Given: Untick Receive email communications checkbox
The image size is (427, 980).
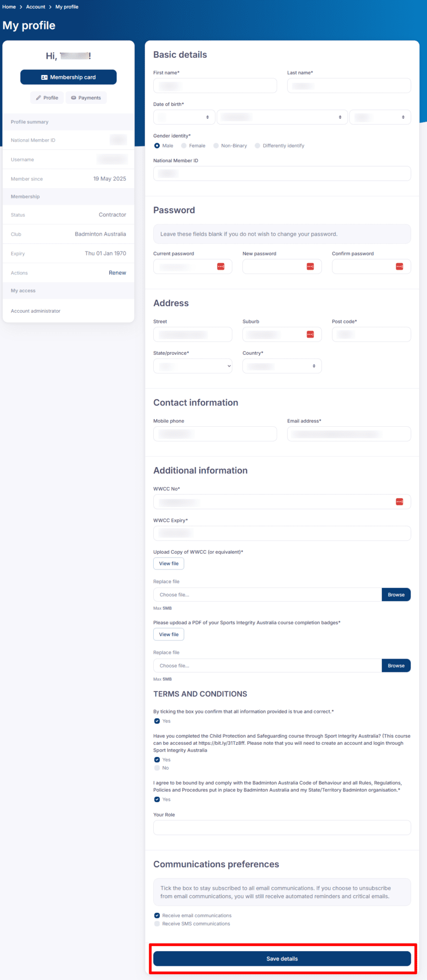Looking at the screenshot, I should [157, 915].
